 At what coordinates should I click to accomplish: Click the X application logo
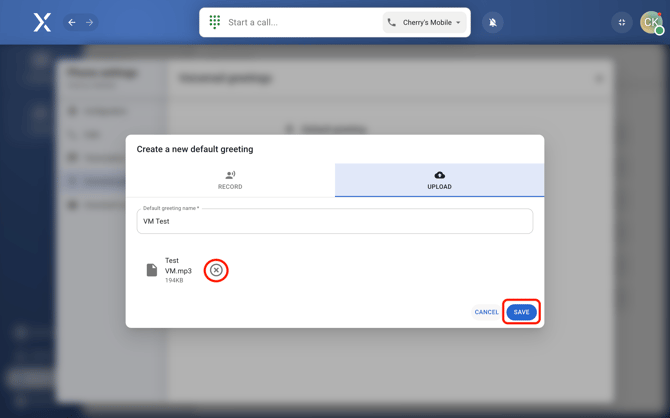click(42, 22)
